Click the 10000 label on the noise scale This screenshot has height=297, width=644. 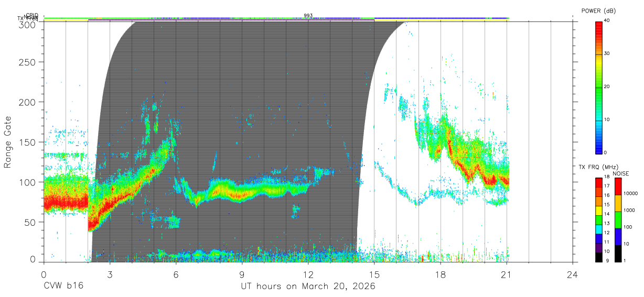tap(631, 193)
